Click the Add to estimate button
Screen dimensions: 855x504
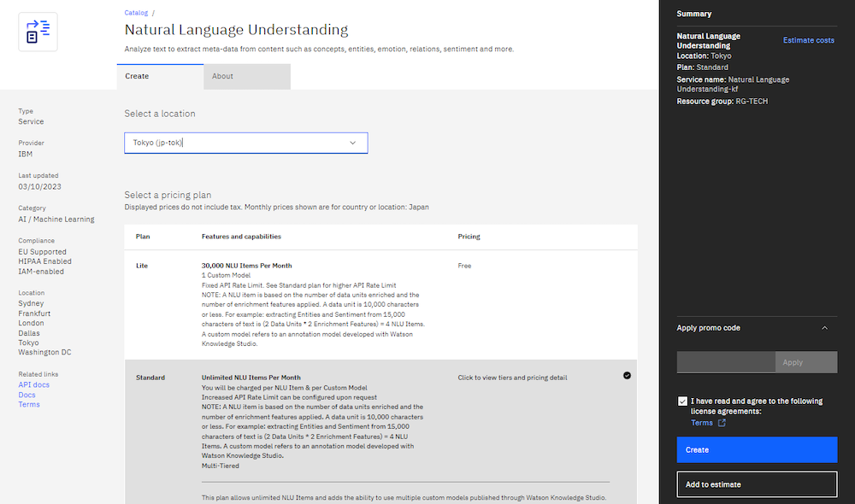coord(757,484)
